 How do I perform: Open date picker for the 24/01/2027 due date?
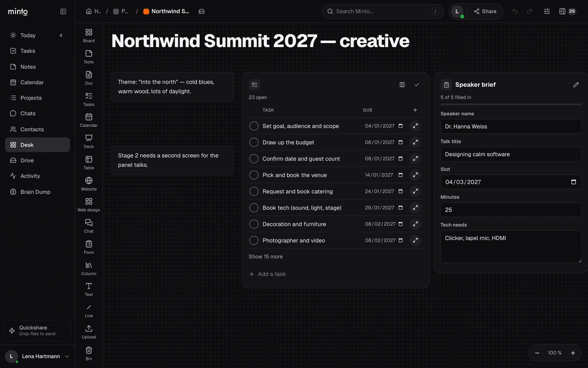(401, 191)
